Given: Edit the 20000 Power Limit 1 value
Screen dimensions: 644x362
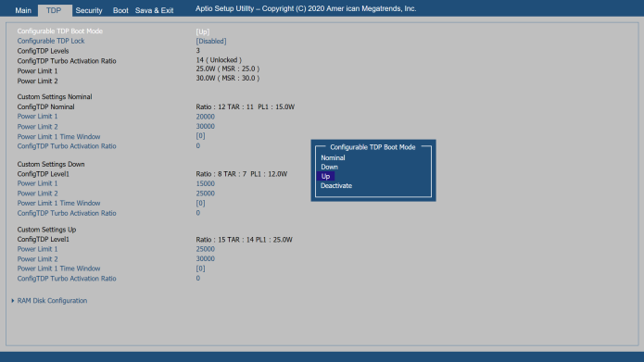Looking at the screenshot, I should click(x=206, y=117).
